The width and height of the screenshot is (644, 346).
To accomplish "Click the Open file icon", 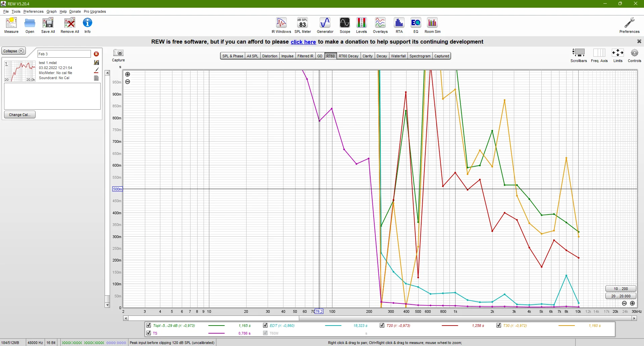I will pyautogui.click(x=30, y=25).
